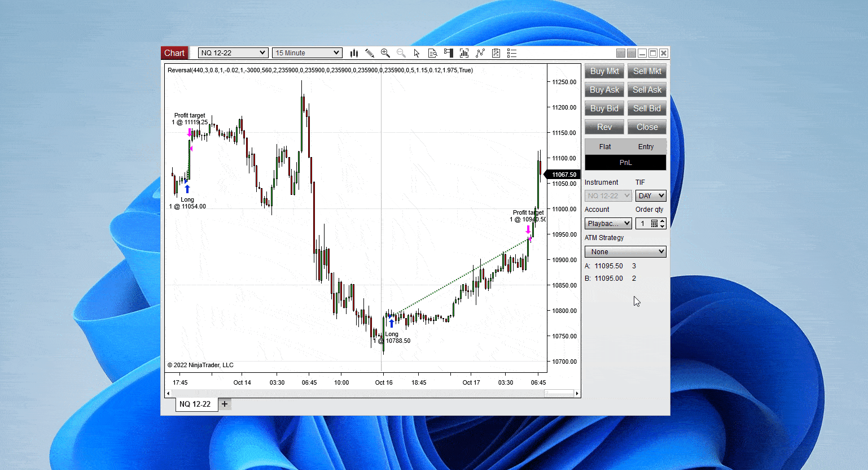Click the Buy Mkt button
This screenshot has height=470, width=868.
(x=604, y=71)
